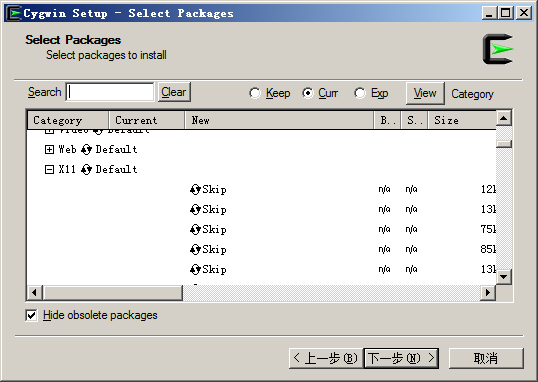Toggle the Skip icon in the 751k row
Image resolution: width=538 pixels, height=382 pixels.
tap(195, 229)
